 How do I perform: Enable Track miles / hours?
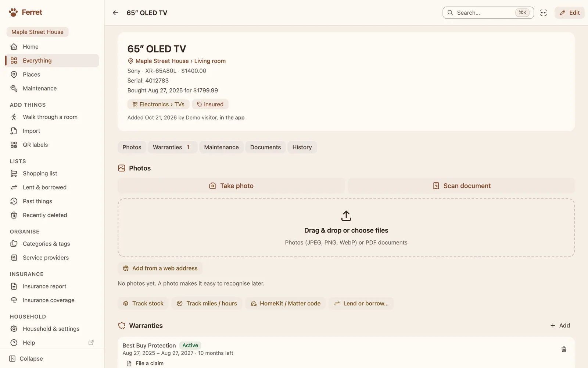click(x=207, y=304)
